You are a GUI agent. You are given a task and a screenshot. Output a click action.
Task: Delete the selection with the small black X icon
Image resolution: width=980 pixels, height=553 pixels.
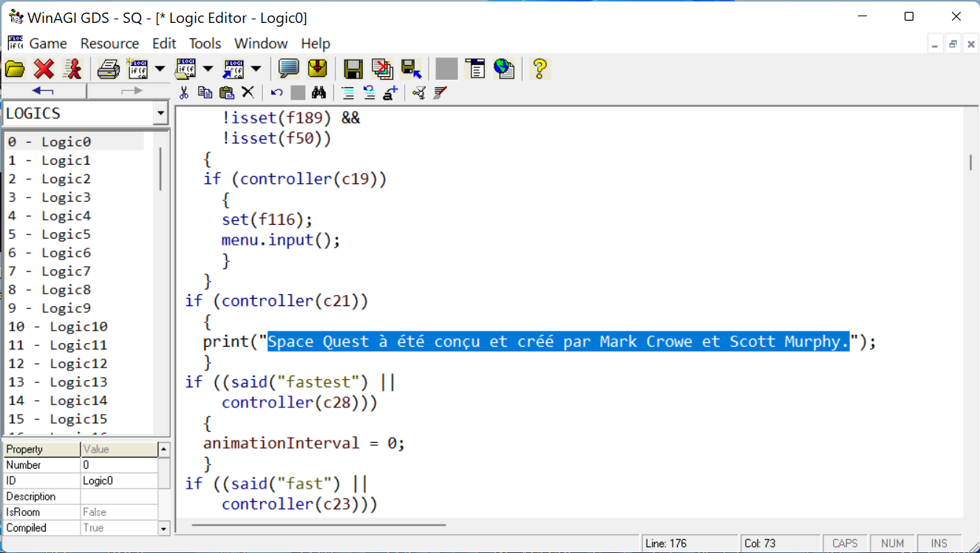pyautogui.click(x=248, y=92)
